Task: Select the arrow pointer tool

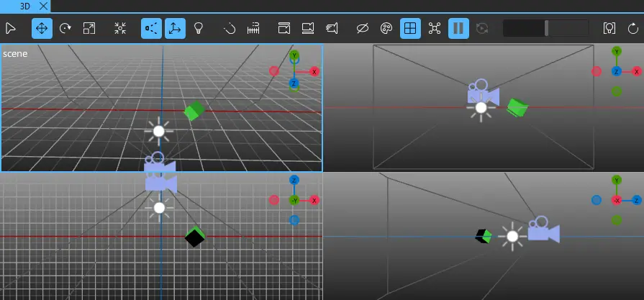Action: [11, 29]
